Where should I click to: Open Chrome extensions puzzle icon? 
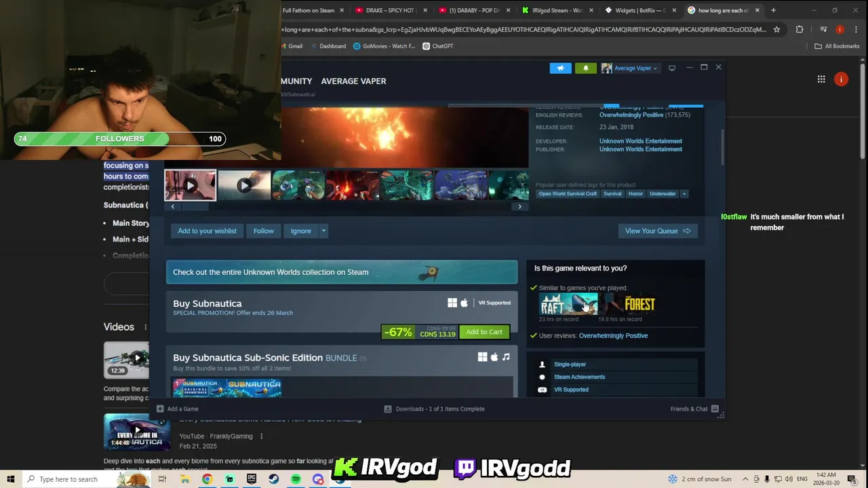800,29
